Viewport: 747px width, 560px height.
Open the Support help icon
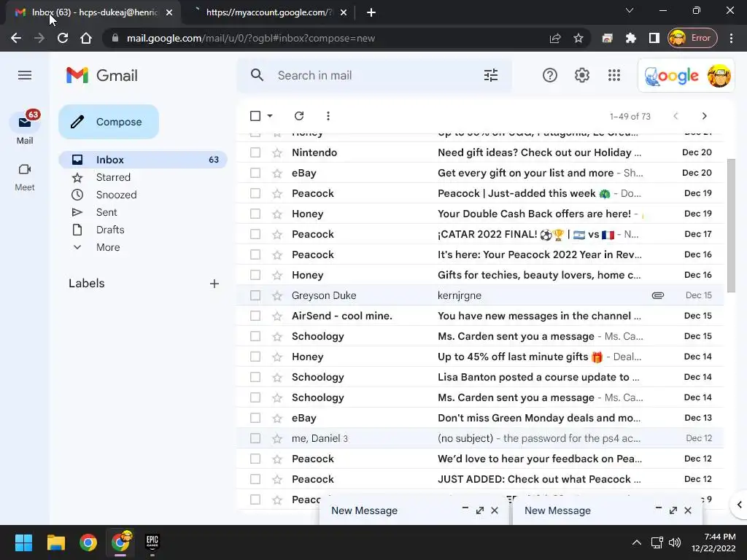[550, 75]
